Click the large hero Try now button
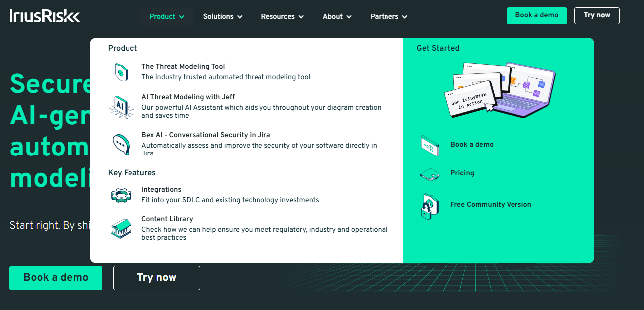The image size is (644, 310). pos(156,278)
